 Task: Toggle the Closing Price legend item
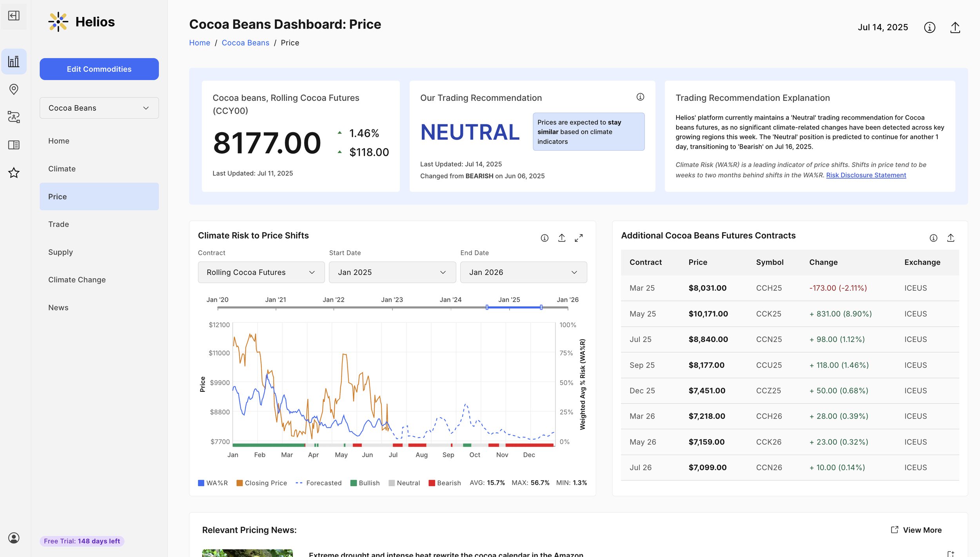[x=261, y=483]
